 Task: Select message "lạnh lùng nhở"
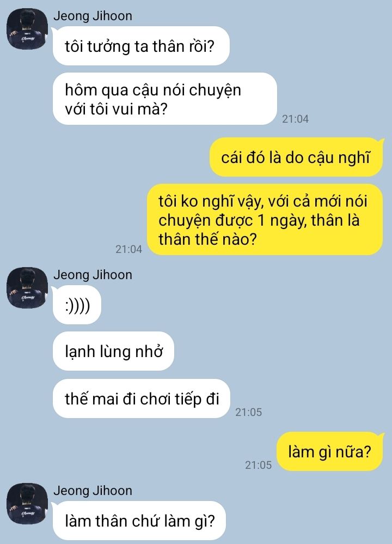tap(113, 351)
